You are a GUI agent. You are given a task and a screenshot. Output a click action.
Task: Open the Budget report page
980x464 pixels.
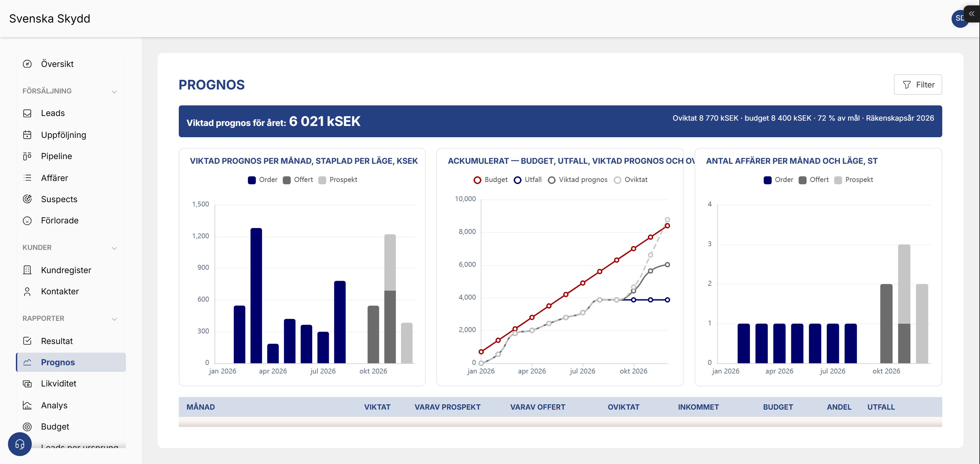[x=71, y=427]
